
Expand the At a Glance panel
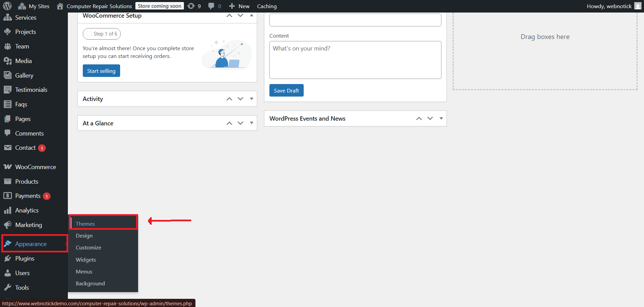click(x=251, y=123)
